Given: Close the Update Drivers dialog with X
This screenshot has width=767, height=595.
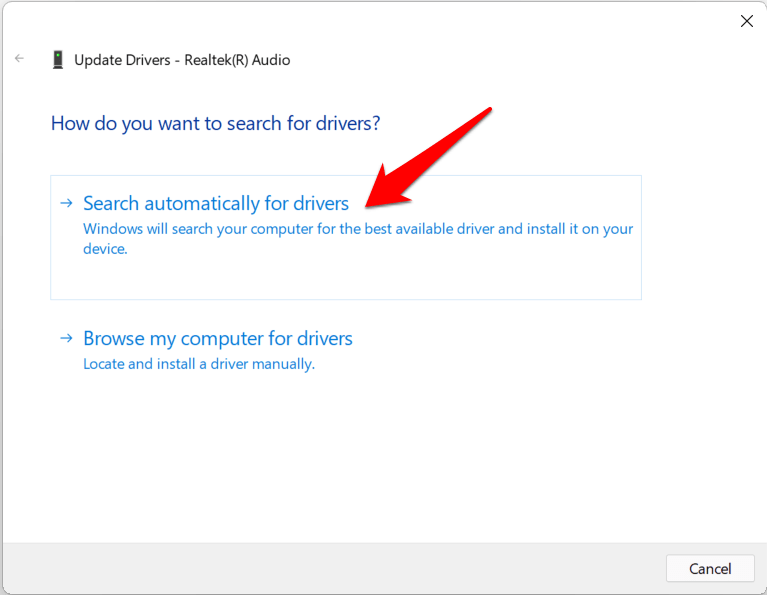Looking at the screenshot, I should tap(746, 21).
